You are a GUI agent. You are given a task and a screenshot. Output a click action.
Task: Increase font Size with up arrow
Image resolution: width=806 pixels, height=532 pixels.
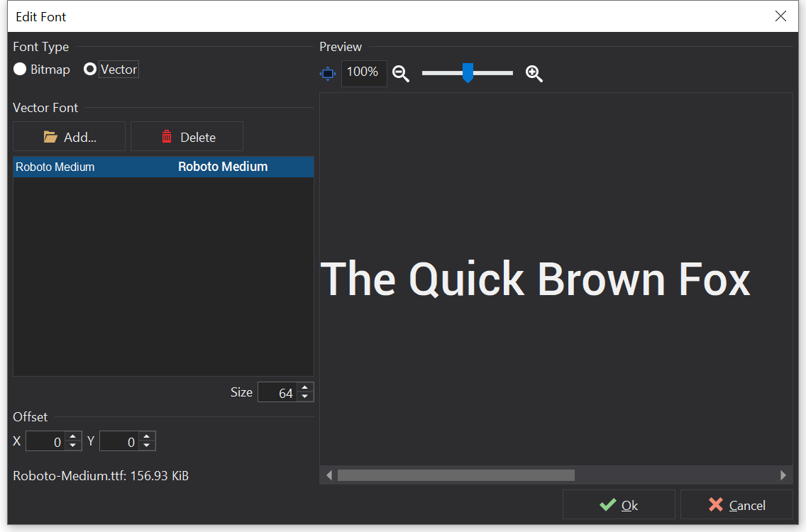click(x=305, y=388)
